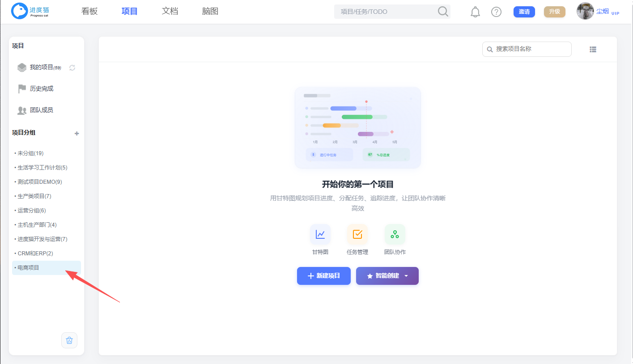This screenshot has width=633, height=364.
Task: Select the 主机生产部门(4) group
Action: point(47,225)
